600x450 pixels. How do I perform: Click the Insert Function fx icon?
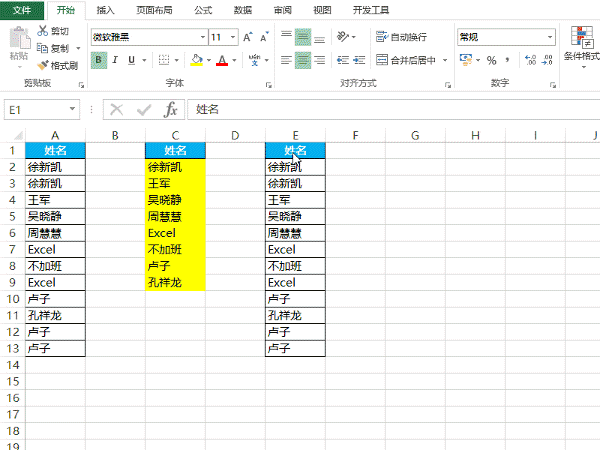pyautogui.click(x=171, y=109)
